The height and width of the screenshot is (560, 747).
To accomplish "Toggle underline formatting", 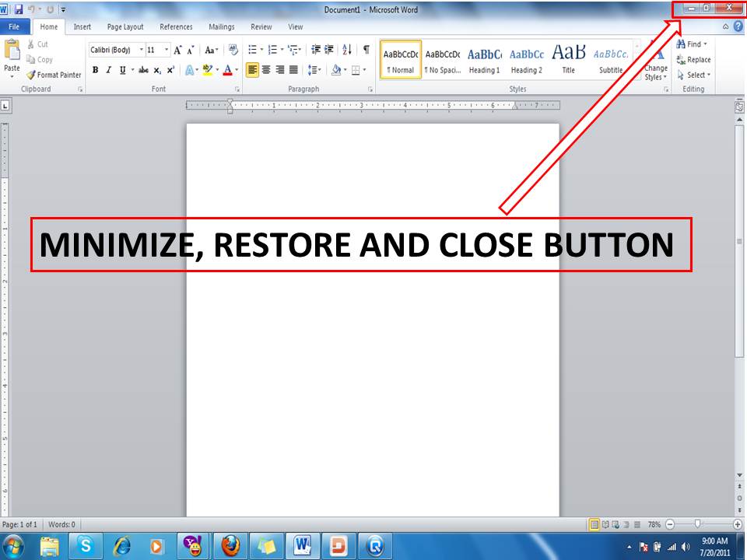I will pyautogui.click(x=121, y=68).
